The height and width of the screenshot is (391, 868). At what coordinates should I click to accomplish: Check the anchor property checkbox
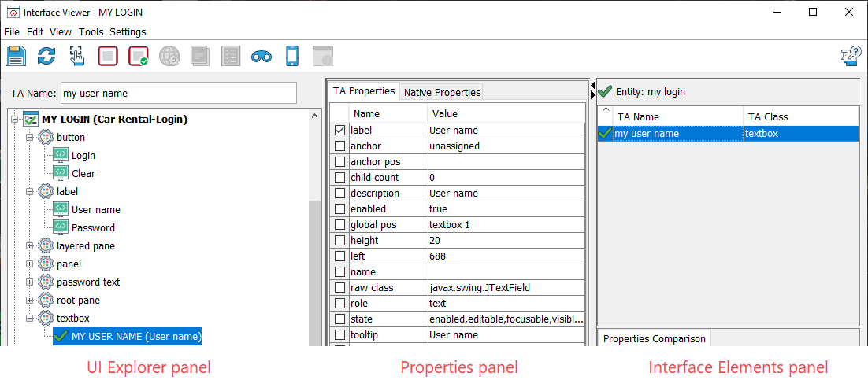point(340,146)
